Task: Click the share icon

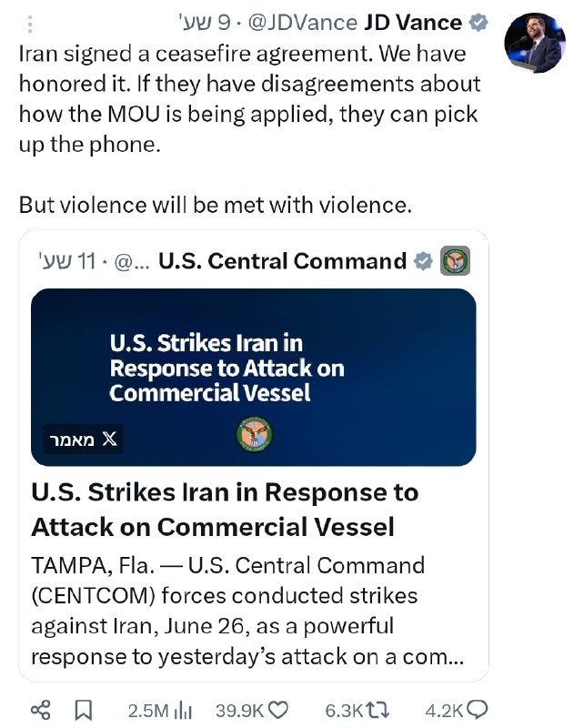Action: (x=41, y=710)
